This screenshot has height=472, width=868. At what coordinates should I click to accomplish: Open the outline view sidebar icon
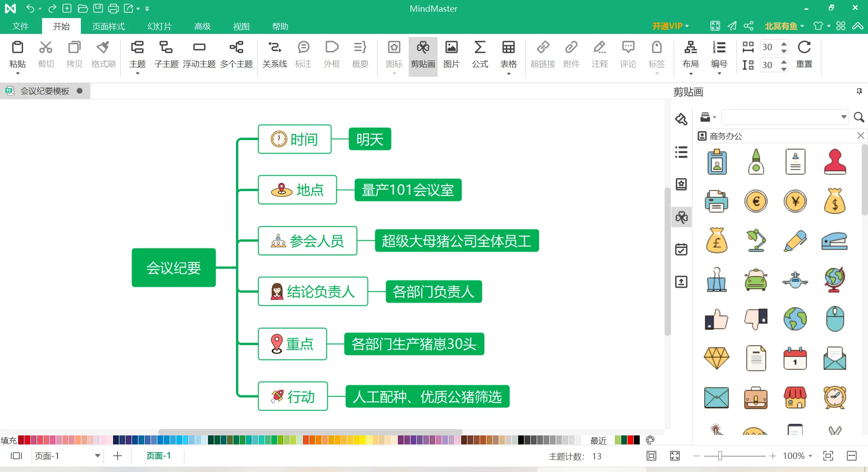[681, 152]
